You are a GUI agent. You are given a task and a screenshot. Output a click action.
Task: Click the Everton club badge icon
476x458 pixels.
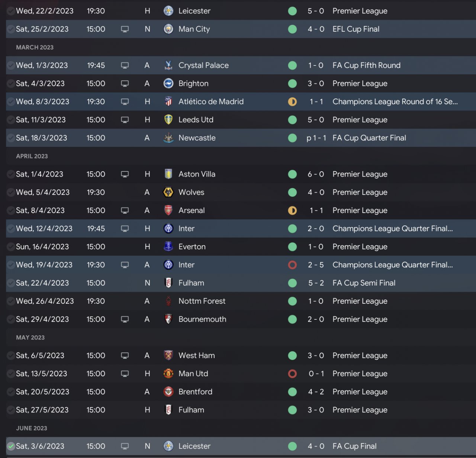click(168, 246)
